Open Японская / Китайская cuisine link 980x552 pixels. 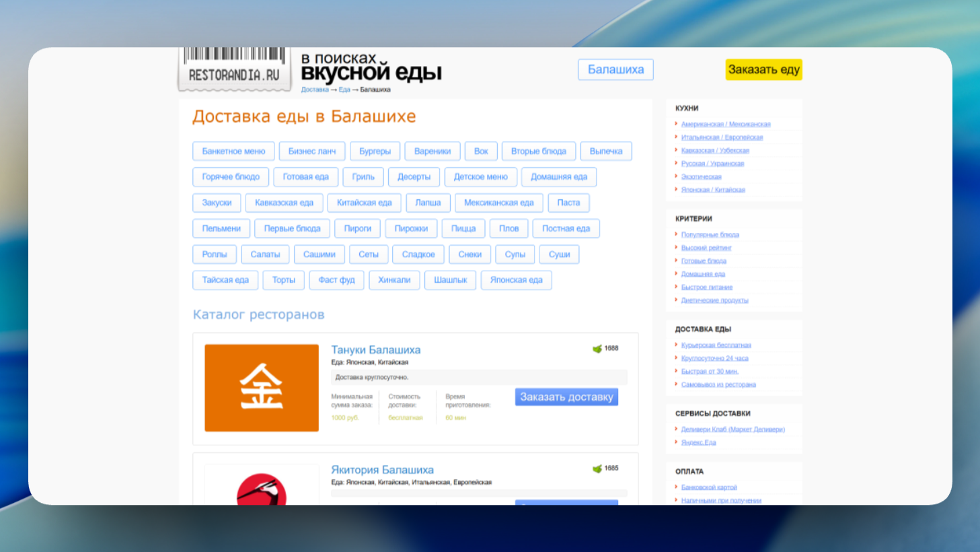click(713, 190)
